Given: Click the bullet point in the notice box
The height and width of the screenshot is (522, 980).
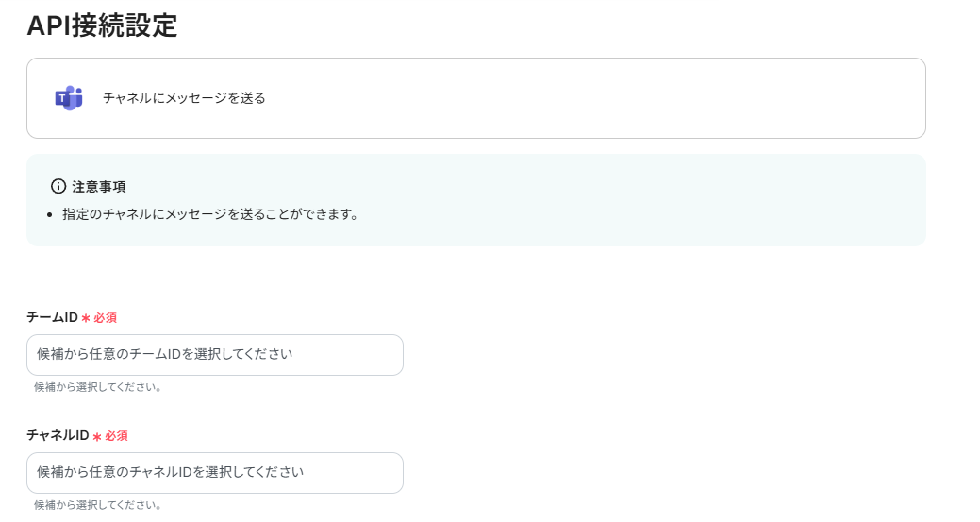Looking at the screenshot, I should (x=50, y=215).
